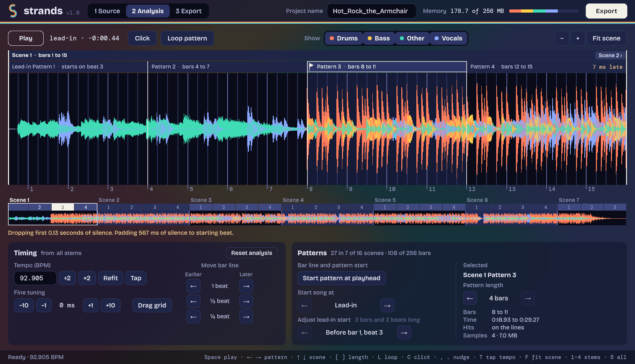The image size is (635, 364).
Task: Click the Drag grid button
Action: point(152,305)
